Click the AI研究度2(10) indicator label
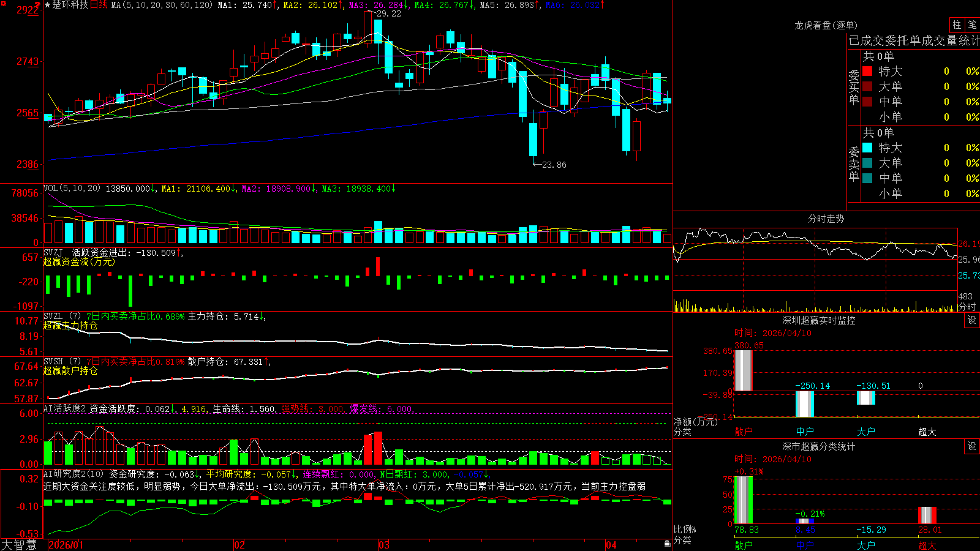 point(73,474)
